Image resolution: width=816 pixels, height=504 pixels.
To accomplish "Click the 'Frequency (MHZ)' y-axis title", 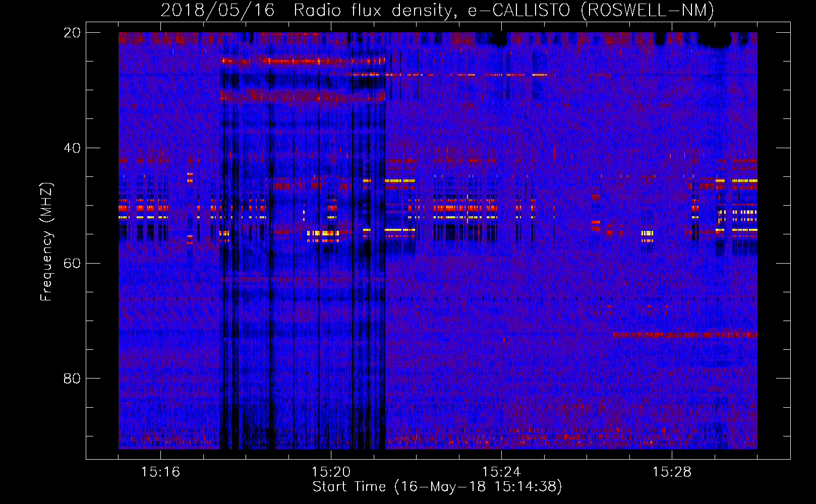I will click(x=46, y=242).
